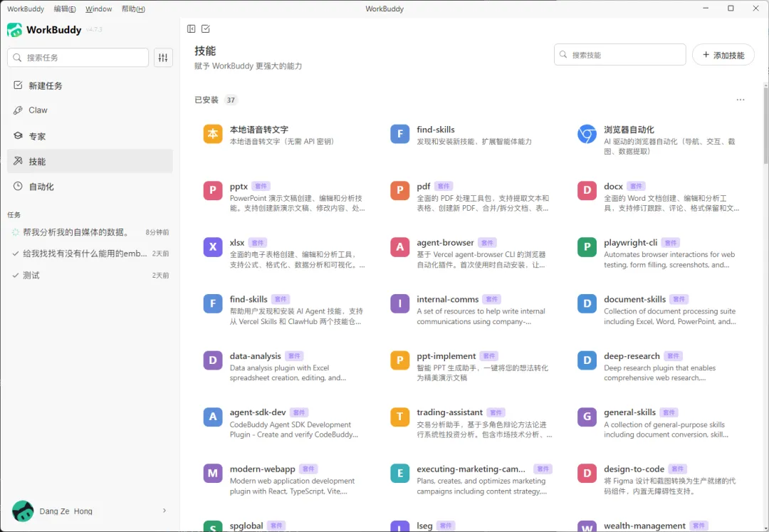The width and height of the screenshot is (769, 532).
Task: Click the new task checklist icon in header
Action: [206, 29]
